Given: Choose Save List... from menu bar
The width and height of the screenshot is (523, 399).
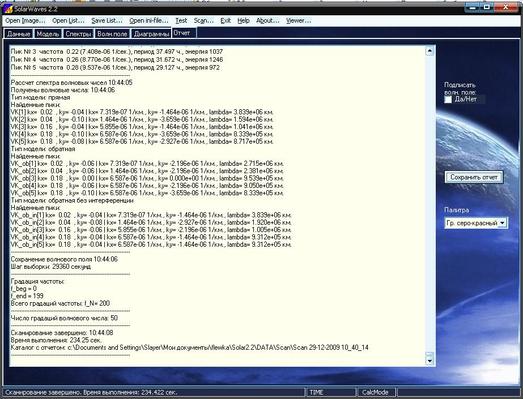Looking at the screenshot, I should 107,21.
